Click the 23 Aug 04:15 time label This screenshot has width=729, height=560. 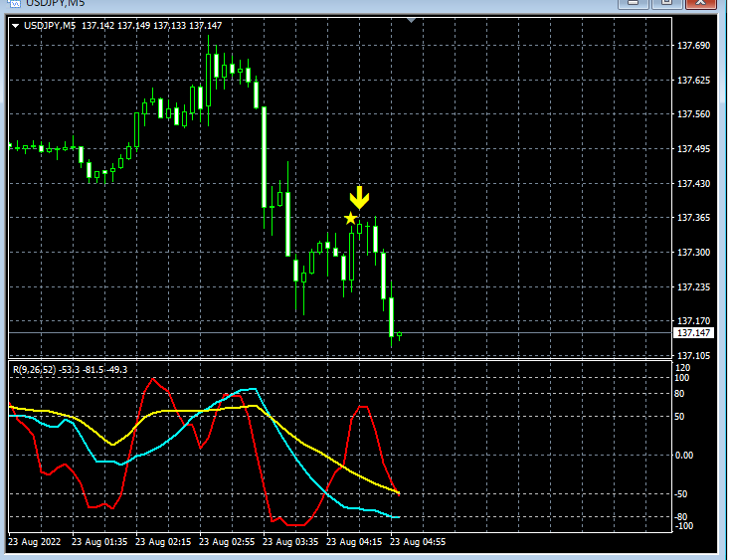[354, 542]
